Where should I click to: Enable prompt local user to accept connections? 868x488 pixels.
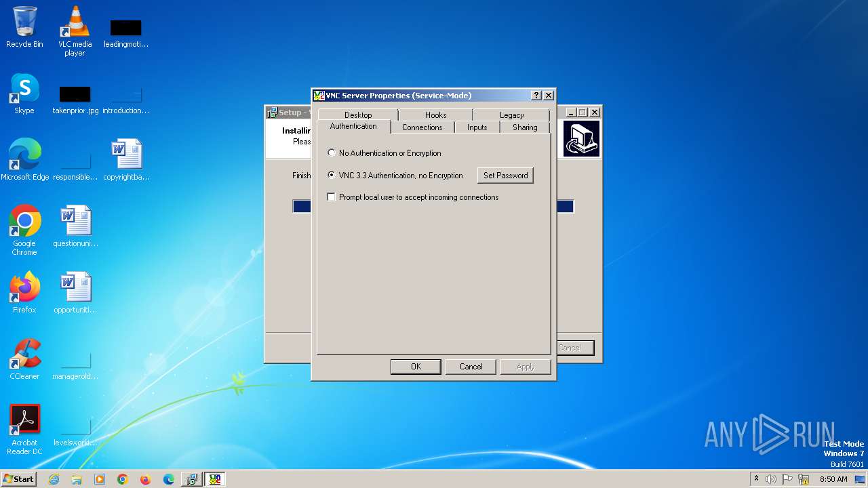click(413, 197)
